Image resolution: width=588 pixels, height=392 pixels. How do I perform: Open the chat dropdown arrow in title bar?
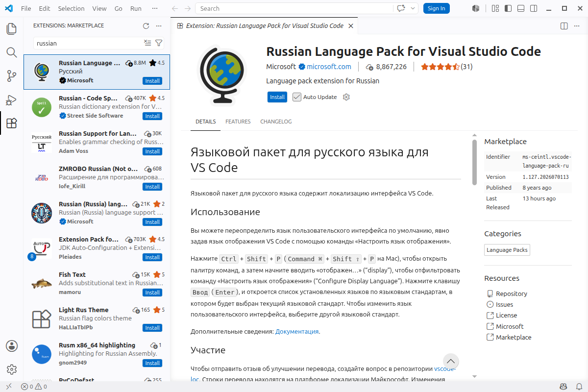pyautogui.click(x=413, y=8)
